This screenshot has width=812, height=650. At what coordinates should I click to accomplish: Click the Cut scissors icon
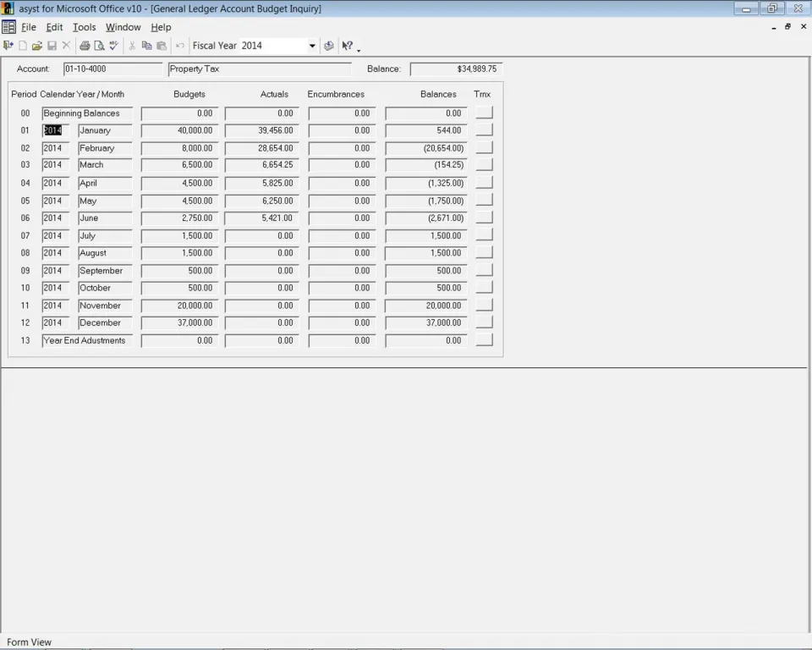pos(132,46)
